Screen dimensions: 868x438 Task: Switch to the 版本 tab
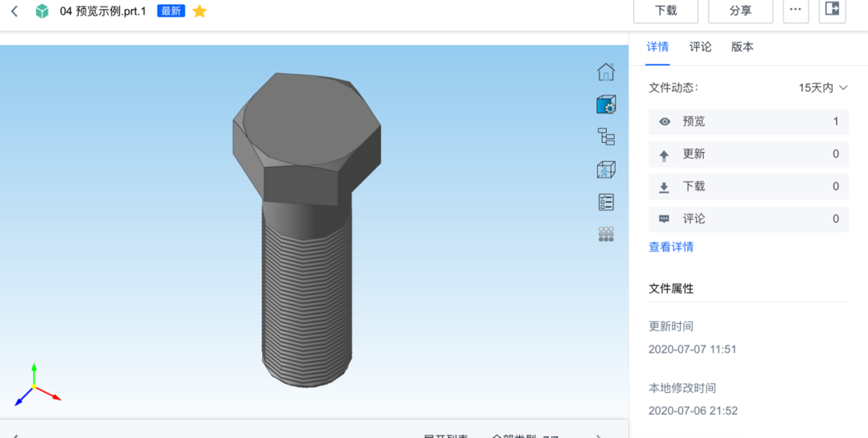(x=743, y=47)
